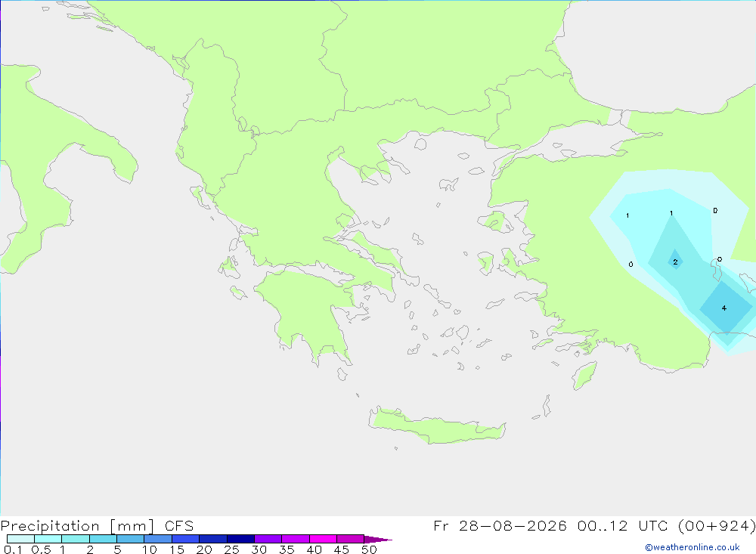Click the 0.1–0.5 mm legend color swatch
The width and height of the screenshot is (756, 554).
[x=20, y=539]
